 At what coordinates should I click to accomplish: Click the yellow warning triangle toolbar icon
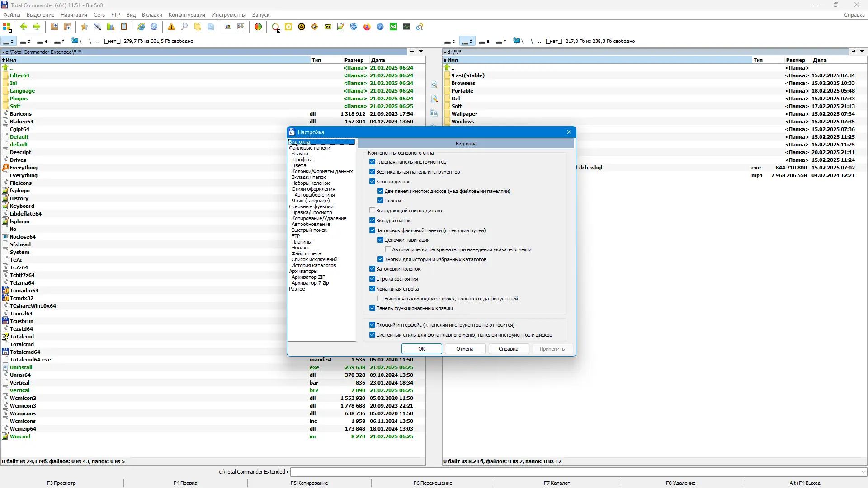click(x=171, y=27)
